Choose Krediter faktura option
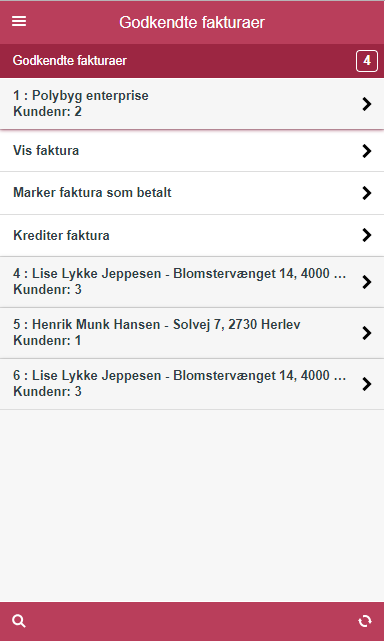The width and height of the screenshot is (385, 643). 192,235
